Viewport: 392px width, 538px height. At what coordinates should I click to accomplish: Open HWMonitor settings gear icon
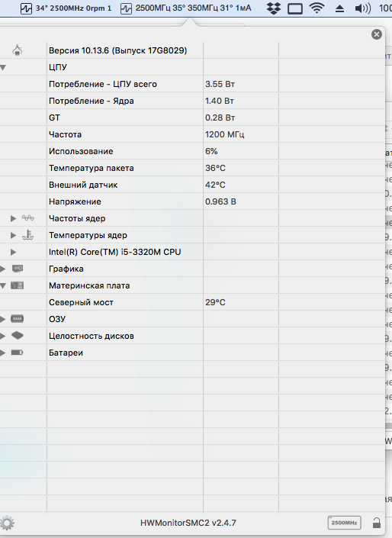click(x=7, y=524)
